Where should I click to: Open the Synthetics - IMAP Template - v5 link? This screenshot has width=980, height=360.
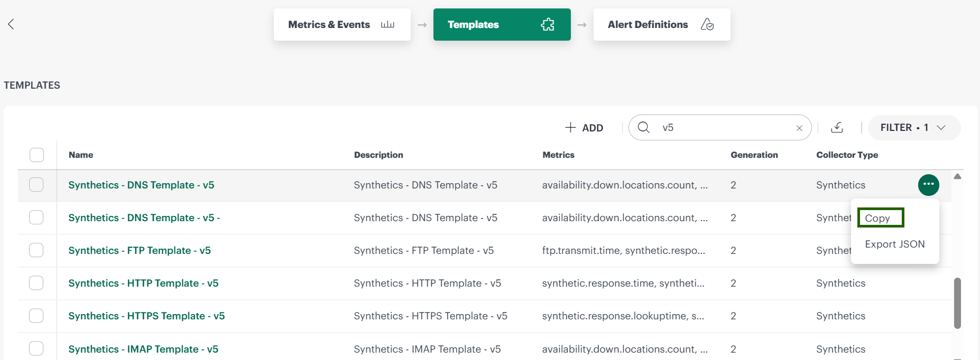click(143, 349)
